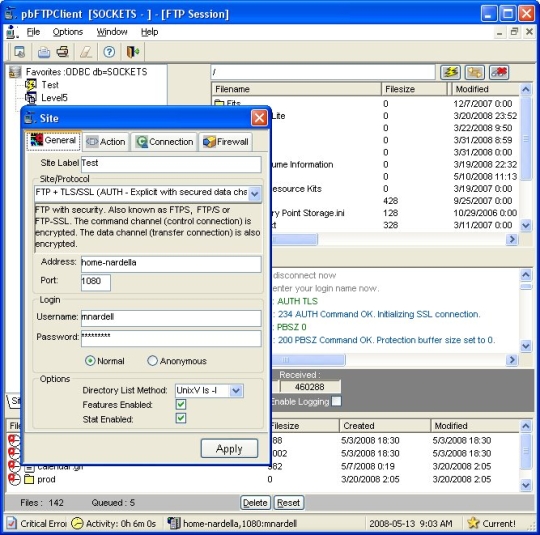Click the AUTH TLS log line
The height and width of the screenshot is (535, 540).
coord(298,301)
